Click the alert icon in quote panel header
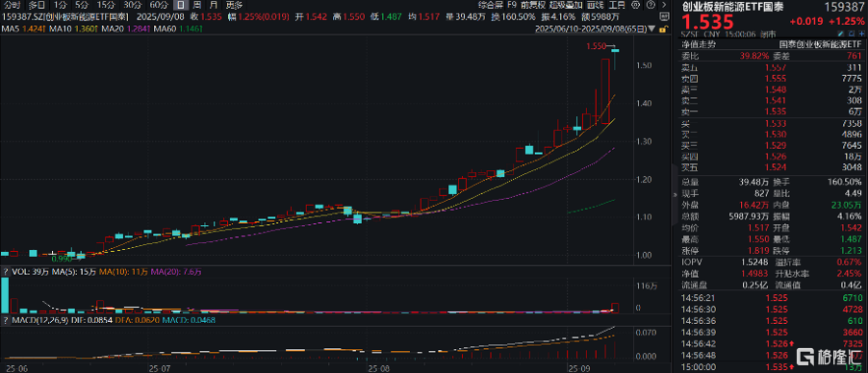 tap(852, 34)
